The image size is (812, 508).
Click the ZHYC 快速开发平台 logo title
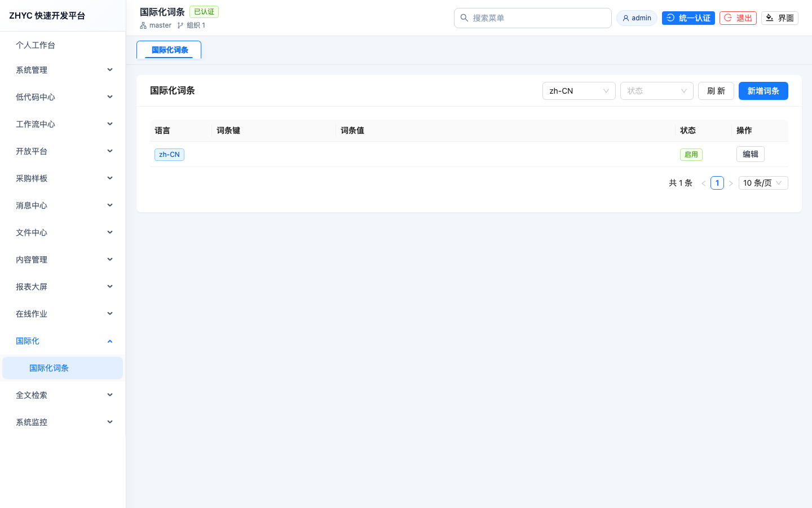(47, 16)
